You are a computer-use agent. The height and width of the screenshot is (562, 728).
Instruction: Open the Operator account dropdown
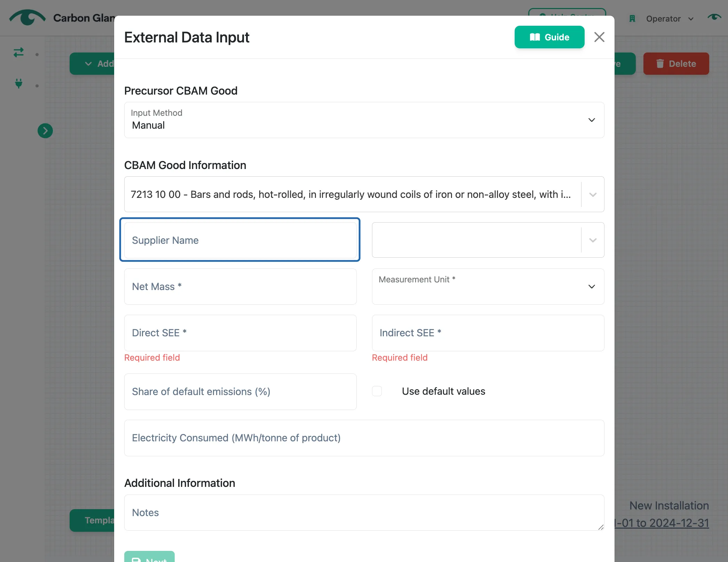click(670, 19)
